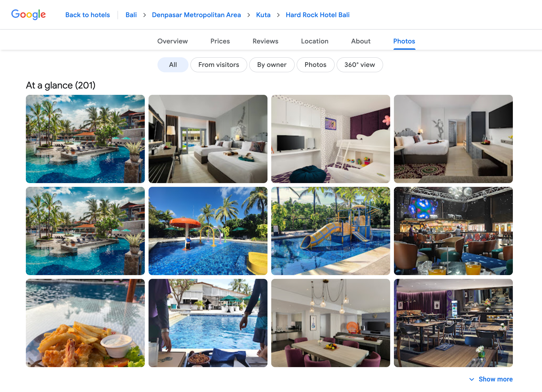
Task: Select the All filter chip
Action: click(173, 65)
